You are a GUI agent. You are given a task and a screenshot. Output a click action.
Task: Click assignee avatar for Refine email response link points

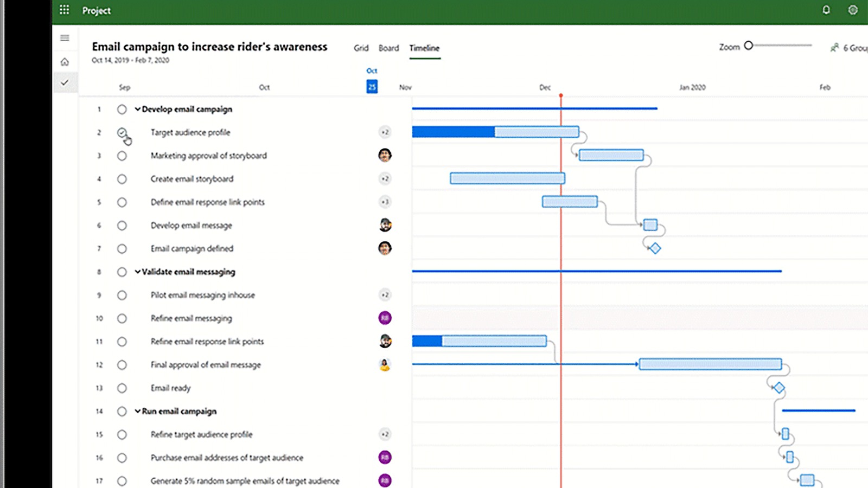tap(385, 341)
